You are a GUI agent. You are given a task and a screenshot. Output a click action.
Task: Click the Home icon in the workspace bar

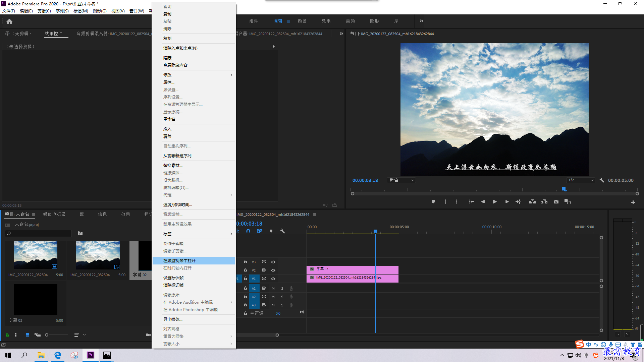click(x=9, y=21)
